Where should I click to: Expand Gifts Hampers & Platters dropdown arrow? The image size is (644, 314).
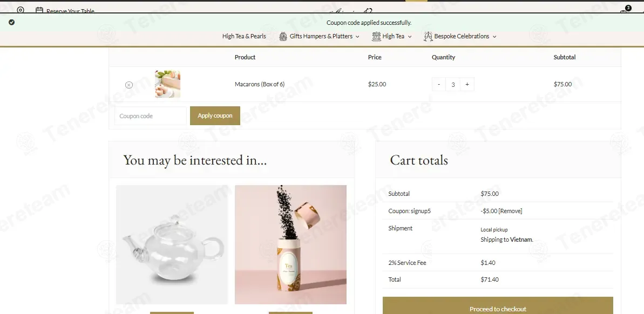[x=357, y=37]
